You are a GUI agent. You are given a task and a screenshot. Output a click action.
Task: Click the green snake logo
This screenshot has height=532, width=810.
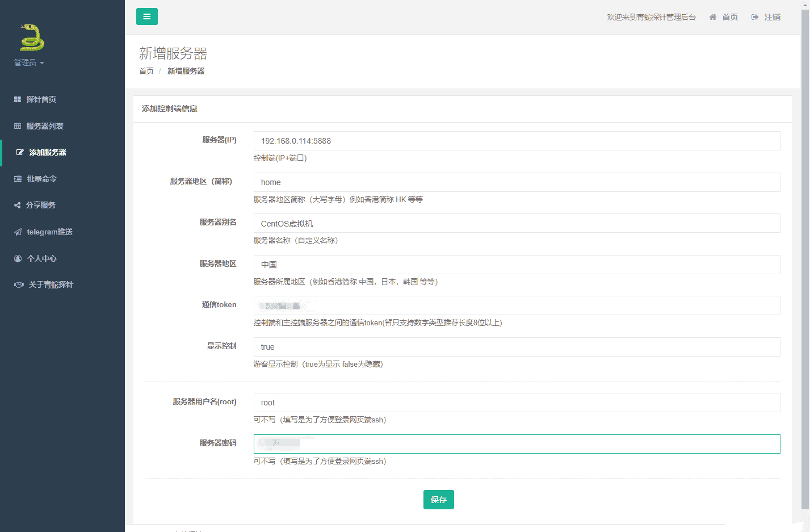32,37
